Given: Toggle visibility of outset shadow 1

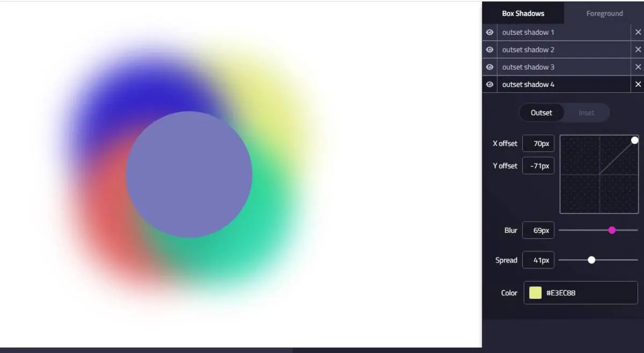Looking at the screenshot, I should (489, 32).
